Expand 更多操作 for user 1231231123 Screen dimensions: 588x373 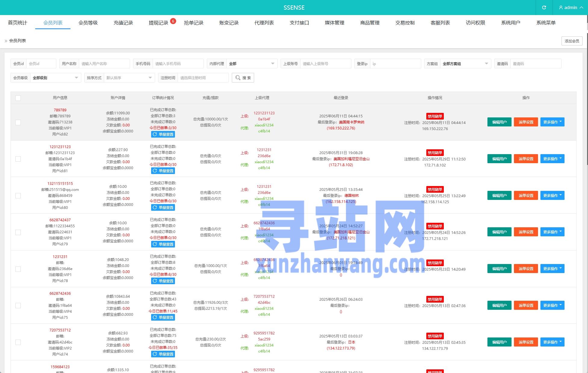(x=552, y=159)
